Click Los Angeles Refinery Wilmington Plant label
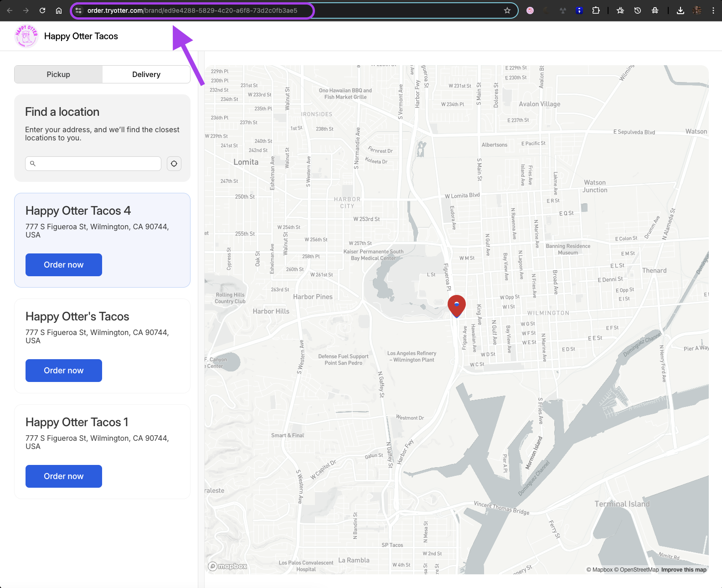Viewport: 722px width, 588px height. pos(412,356)
